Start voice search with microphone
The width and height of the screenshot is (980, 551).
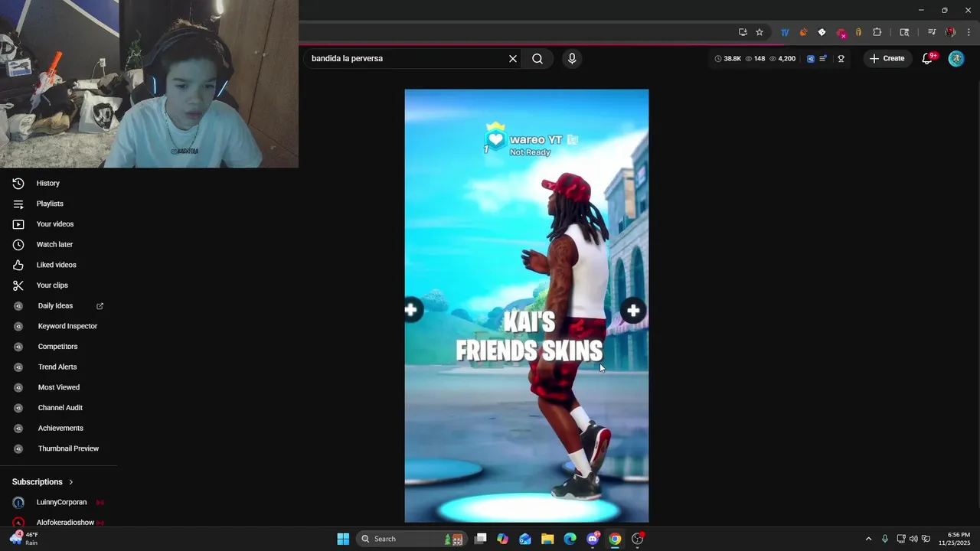click(x=572, y=59)
